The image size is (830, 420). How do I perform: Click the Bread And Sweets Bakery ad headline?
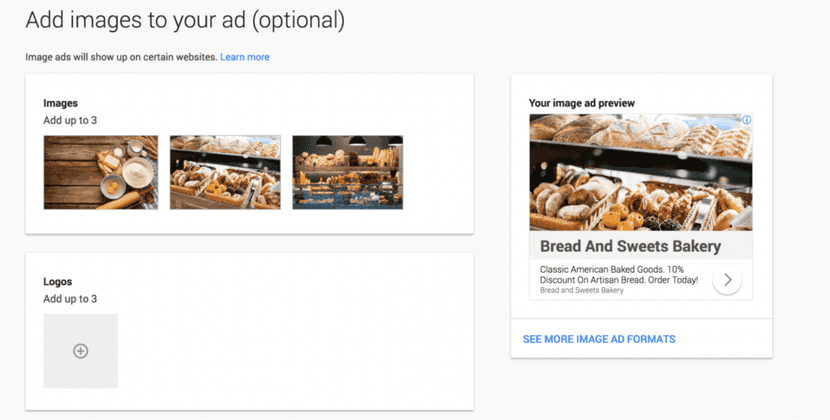(630, 247)
